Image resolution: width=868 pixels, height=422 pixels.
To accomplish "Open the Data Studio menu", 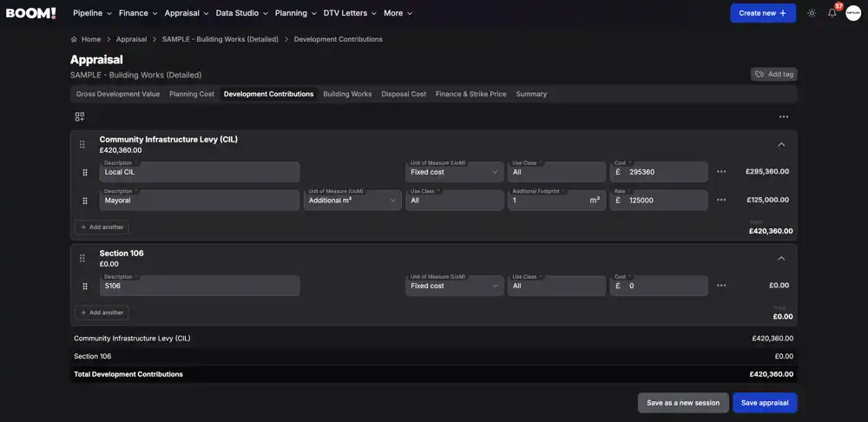I will pos(242,13).
